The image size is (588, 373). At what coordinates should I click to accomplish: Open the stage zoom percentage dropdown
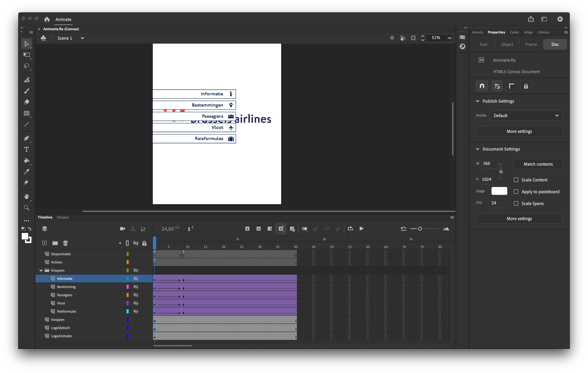pos(449,38)
